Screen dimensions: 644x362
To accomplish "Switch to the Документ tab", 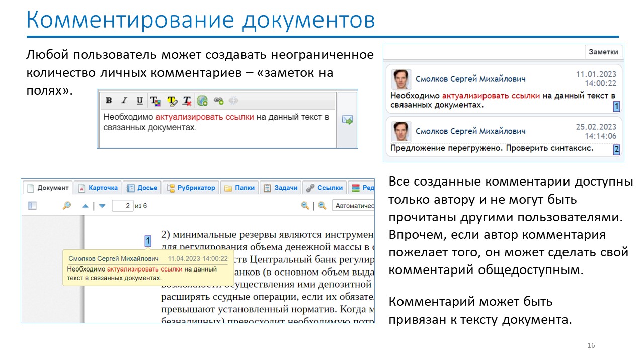I will tap(48, 188).
